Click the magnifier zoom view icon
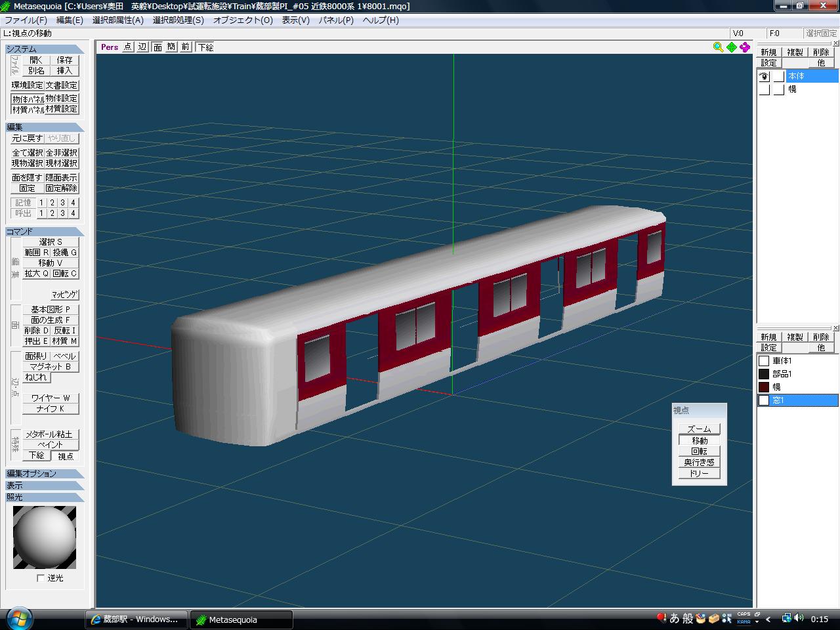Image resolution: width=840 pixels, height=630 pixels. pos(718,47)
